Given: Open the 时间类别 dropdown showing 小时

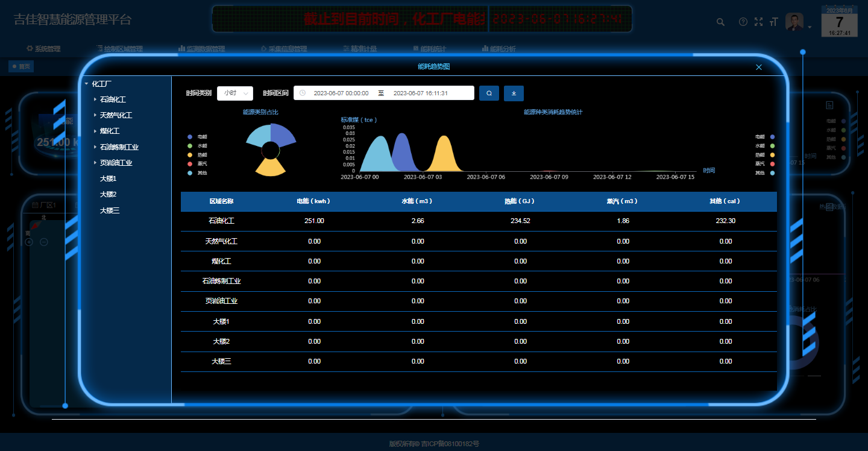Looking at the screenshot, I should coord(234,93).
